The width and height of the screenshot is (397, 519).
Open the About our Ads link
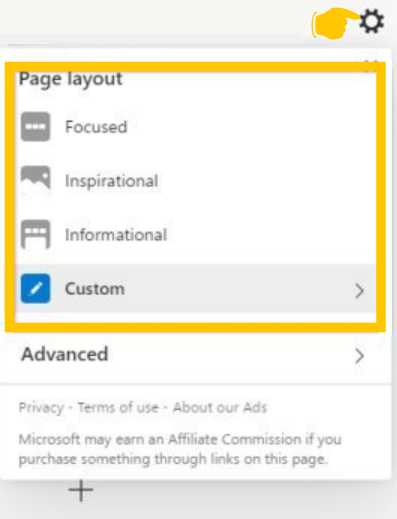[x=220, y=407]
